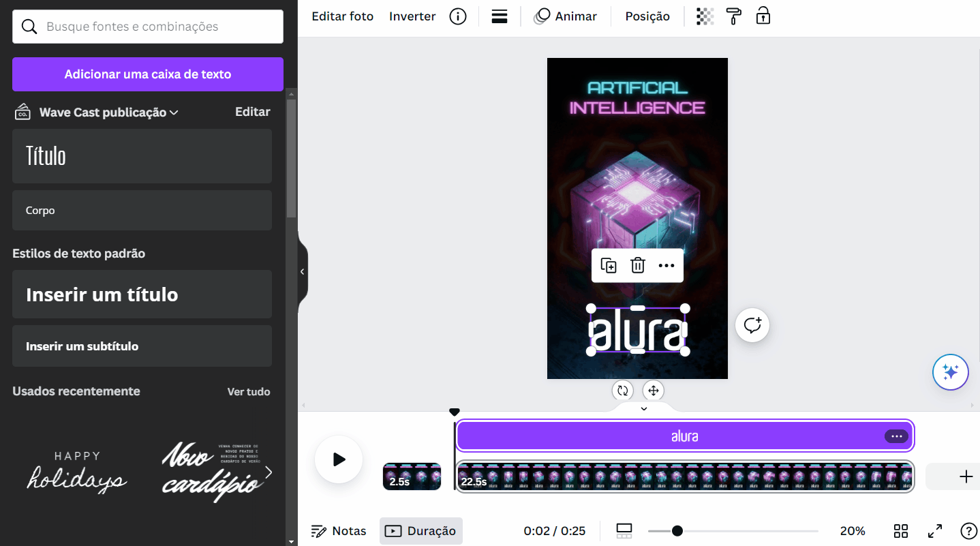Click the alura logo on canvas
Viewport: 980px width, 546px height.
[637, 329]
